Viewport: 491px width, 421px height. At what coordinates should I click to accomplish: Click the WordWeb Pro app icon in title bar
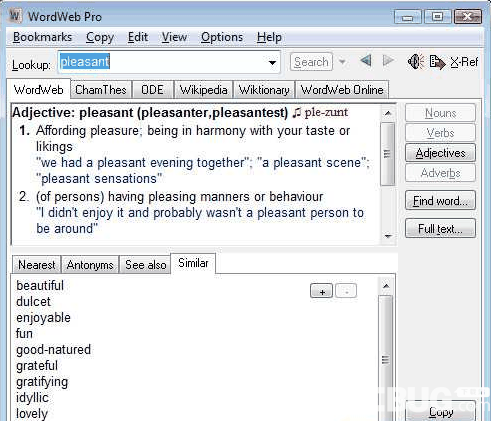[16, 16]
